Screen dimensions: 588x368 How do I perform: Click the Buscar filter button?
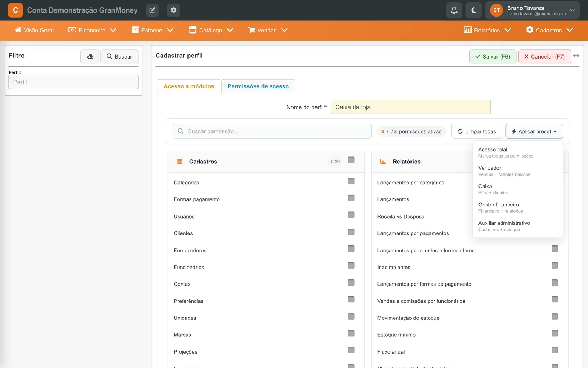pyautogui.click(x=119, y=56)
